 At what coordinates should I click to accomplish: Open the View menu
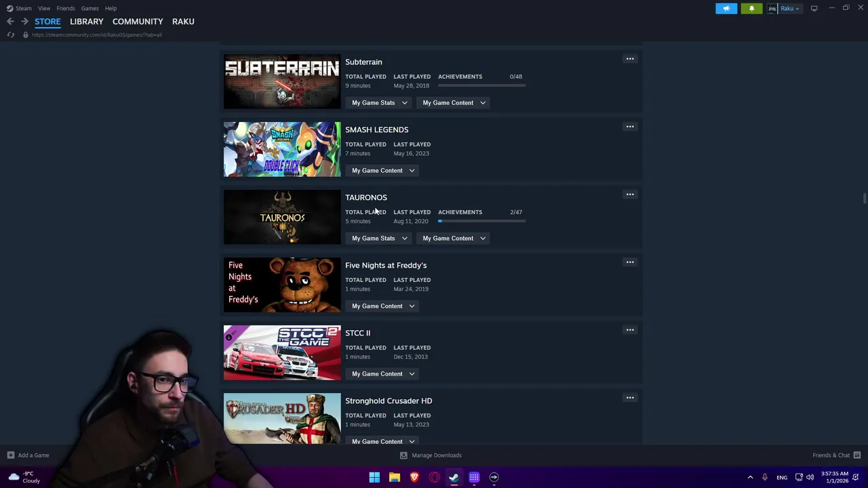pyautogui.click(x=44, y=8)
